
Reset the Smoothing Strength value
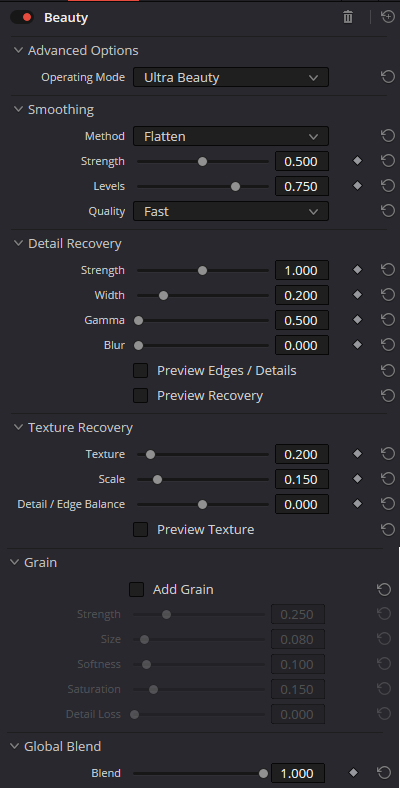(x=387, y=161)
